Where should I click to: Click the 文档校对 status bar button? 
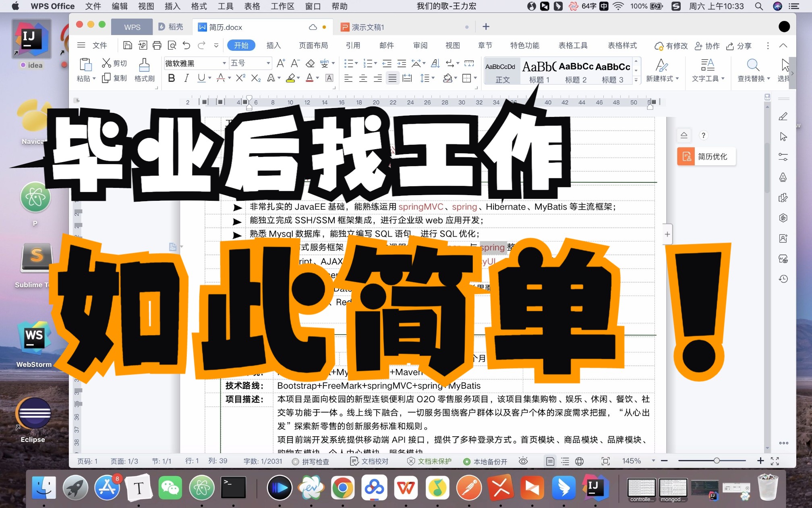click(x=369, y=461)
